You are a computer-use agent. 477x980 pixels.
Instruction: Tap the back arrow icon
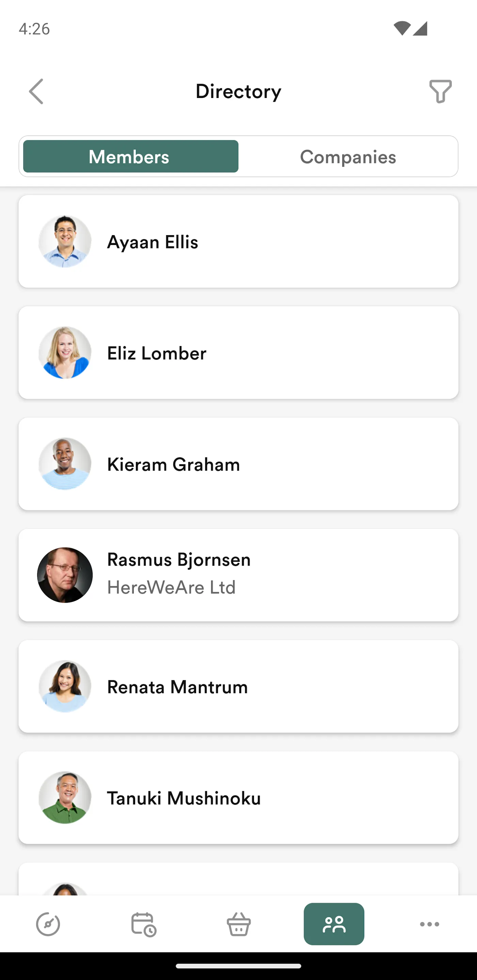[36, 91]
